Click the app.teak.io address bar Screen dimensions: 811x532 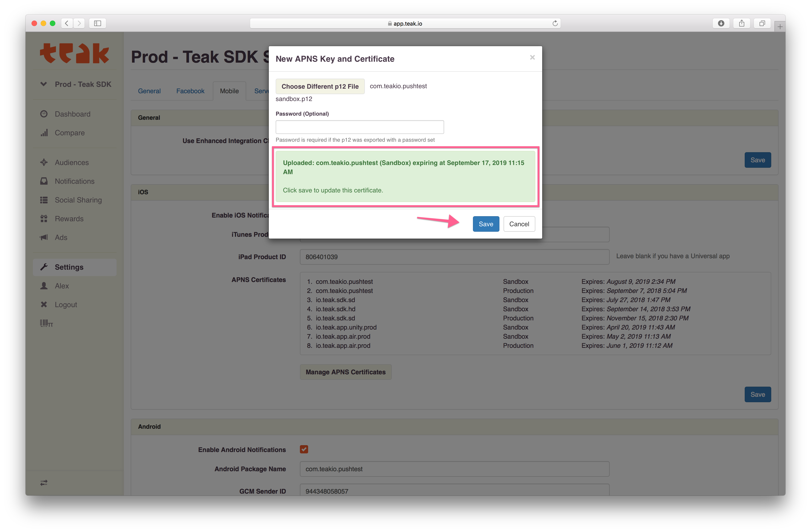(x=405, y=23)
